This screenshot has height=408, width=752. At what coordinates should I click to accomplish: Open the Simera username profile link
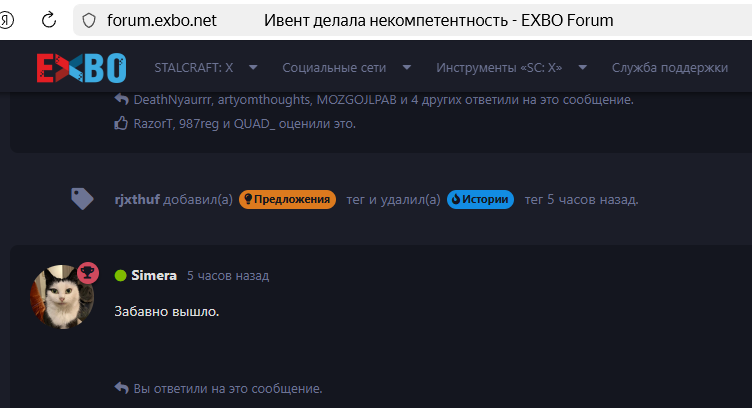[x=154, y=275]
